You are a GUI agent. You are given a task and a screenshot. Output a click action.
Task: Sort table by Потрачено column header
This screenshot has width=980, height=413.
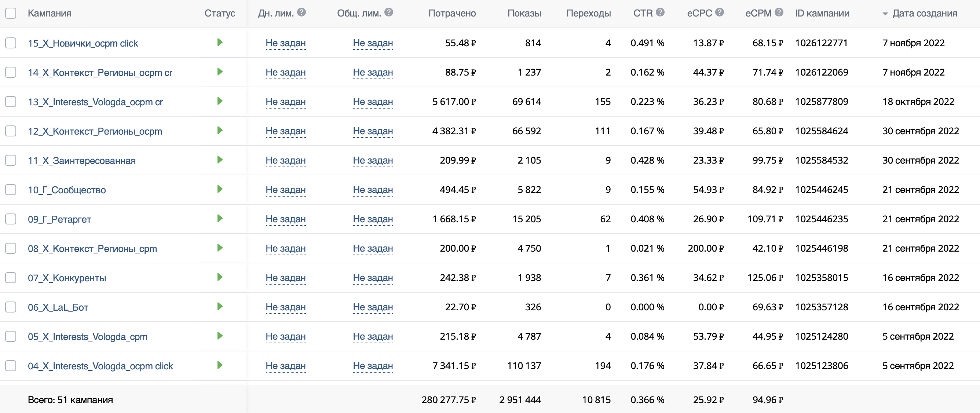(x=451, y=13)
